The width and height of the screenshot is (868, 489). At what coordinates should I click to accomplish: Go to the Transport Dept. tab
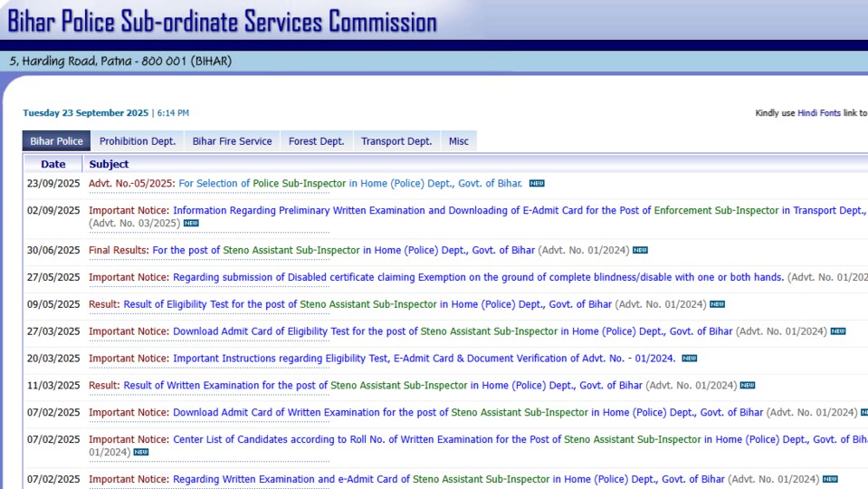point(396,141)
